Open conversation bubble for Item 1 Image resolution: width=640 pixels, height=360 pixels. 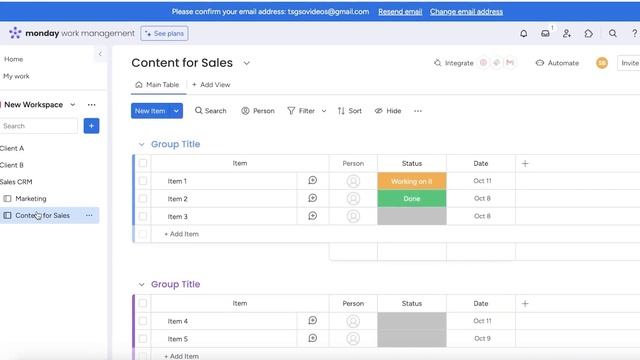pos(313,180)
